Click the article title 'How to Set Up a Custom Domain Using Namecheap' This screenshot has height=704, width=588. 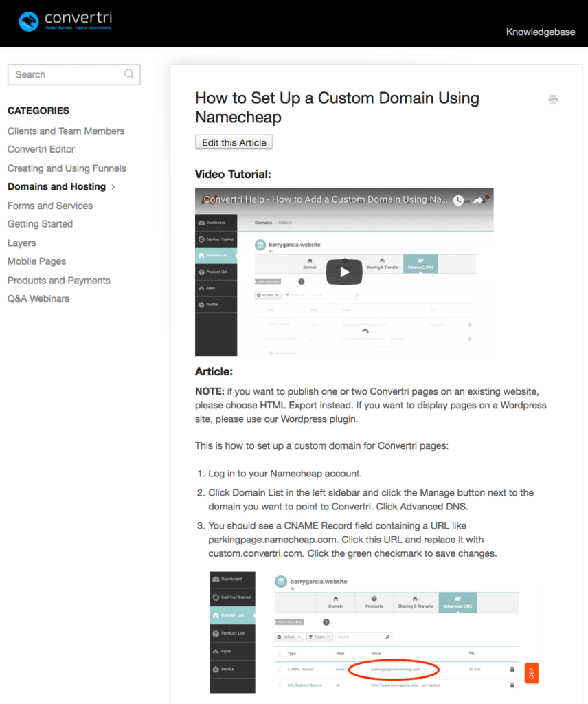coord(337,107)
